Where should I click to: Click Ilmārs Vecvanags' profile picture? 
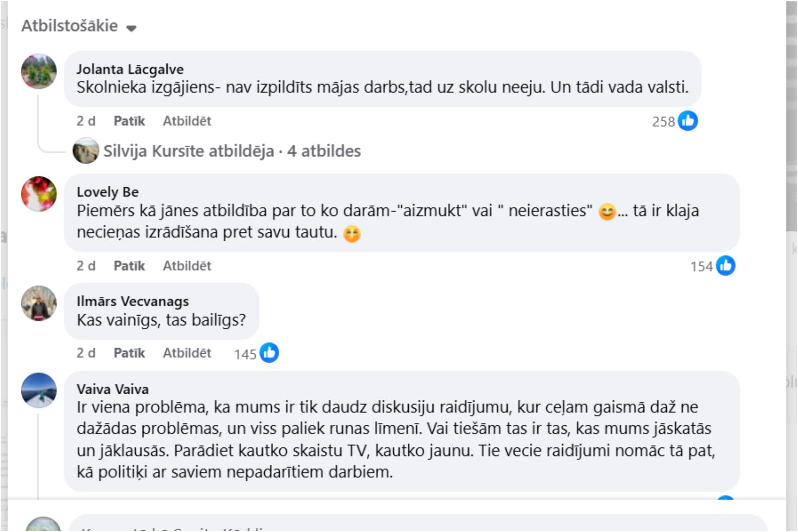pos(39,303)
